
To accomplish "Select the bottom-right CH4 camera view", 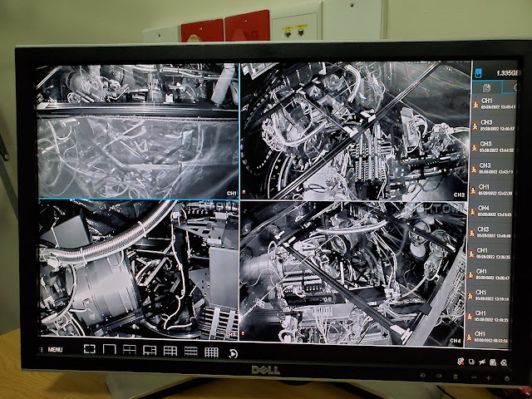I will click(353, 273).
